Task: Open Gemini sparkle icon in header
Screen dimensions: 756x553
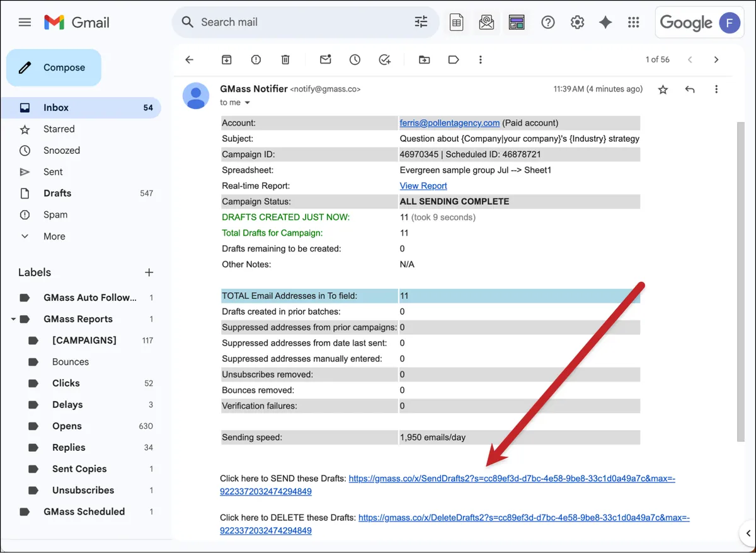Action: tap(605, 22)
